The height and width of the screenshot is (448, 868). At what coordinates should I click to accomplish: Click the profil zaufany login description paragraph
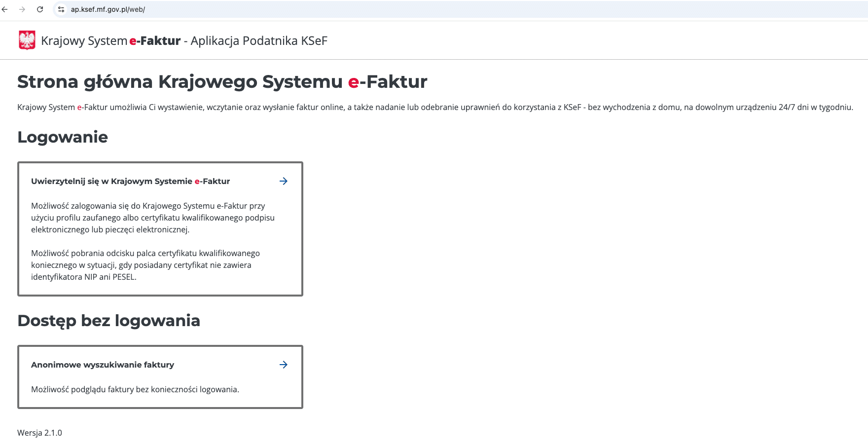point(153,218)
